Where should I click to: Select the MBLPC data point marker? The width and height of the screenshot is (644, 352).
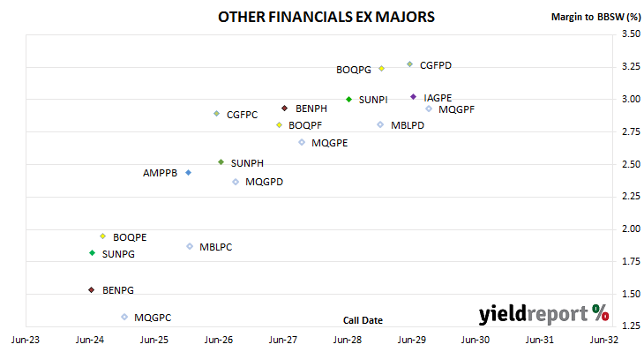point(190,246)
